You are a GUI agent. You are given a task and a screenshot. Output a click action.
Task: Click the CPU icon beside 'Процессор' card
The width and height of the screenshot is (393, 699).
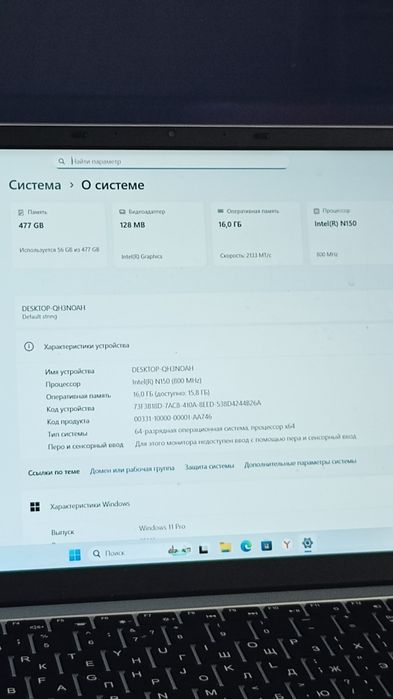(x=316, y=210)
